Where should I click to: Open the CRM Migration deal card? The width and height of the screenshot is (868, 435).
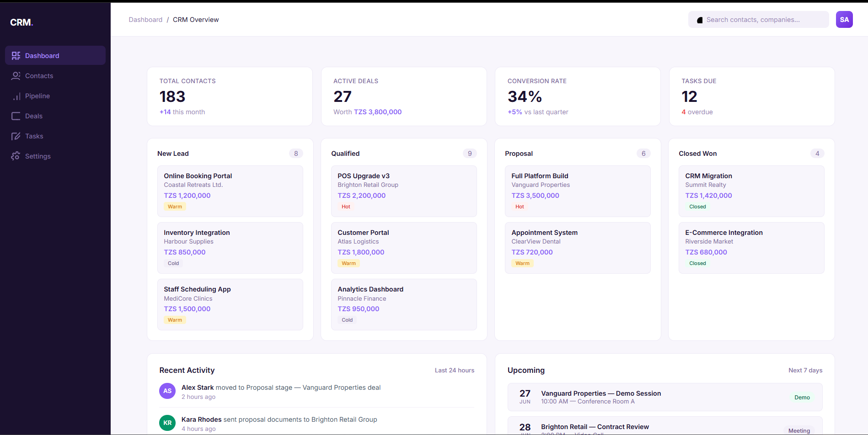pyautogui.click(x=751, y=191)
